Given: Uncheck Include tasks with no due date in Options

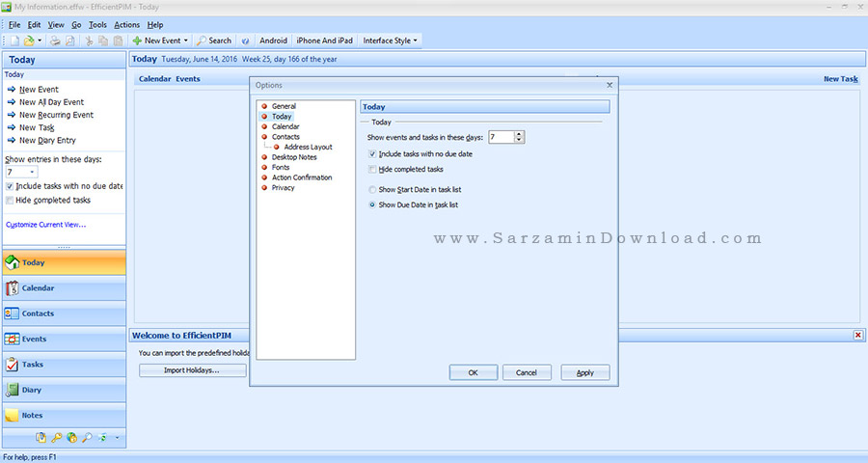Looking at the screenshot, I should [x=372, y=154].
